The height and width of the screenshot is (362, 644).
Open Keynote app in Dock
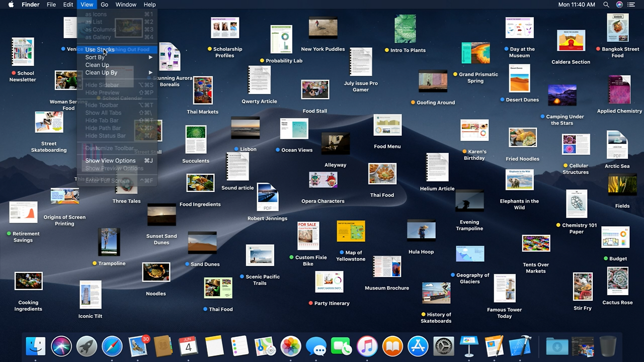point(469,346)
